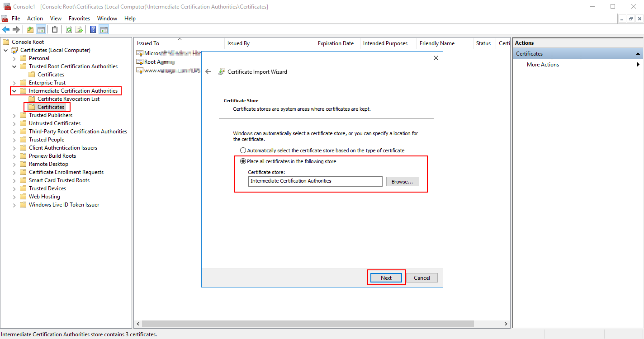Click the Browse button for certificate store

pyautogui.click(x=402, y=181)
